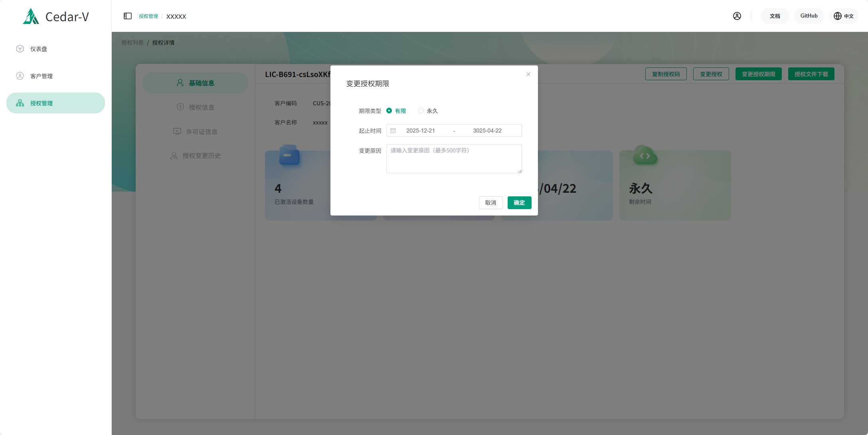Click the Cedar-V logo

(56, 16)
